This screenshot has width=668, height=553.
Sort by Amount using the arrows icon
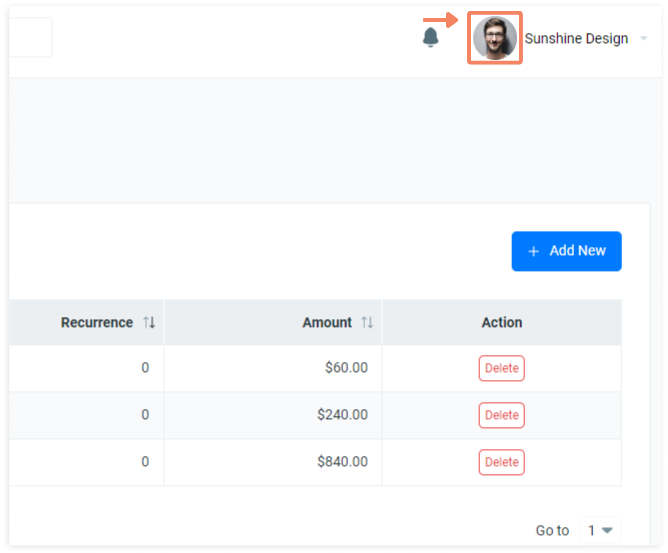pos(367,322)
